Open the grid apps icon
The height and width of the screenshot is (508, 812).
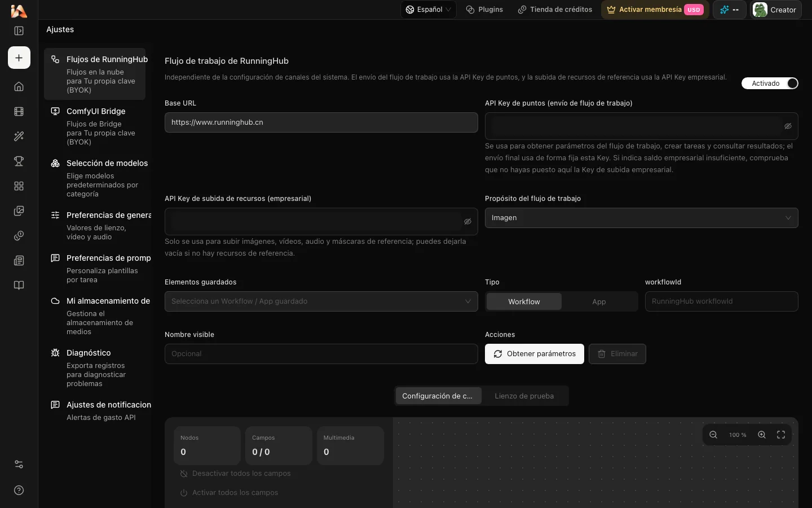pos(19,186)
